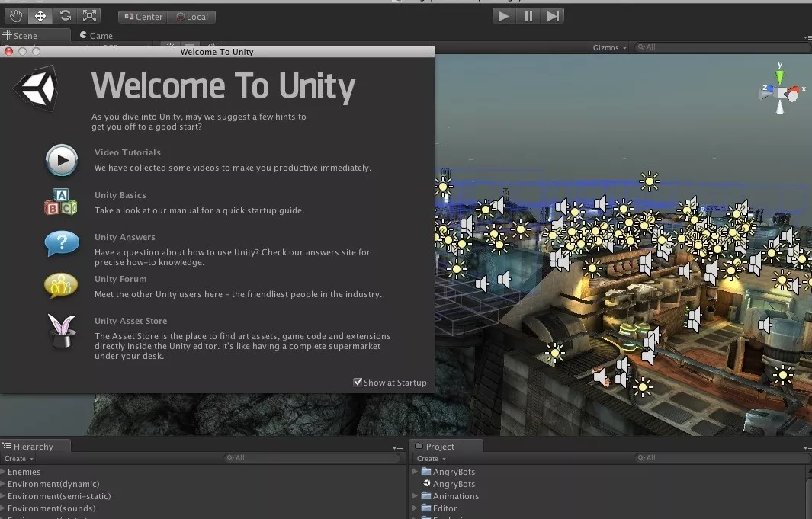This screenshot has width=812, height=519.
Task: Select the Rotate tool
Action: coord(64,15)
